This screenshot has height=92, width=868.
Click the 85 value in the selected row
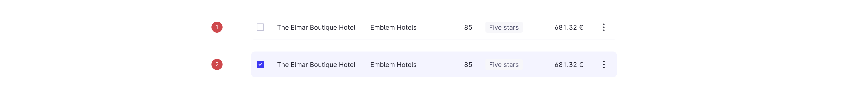point(468,65)
